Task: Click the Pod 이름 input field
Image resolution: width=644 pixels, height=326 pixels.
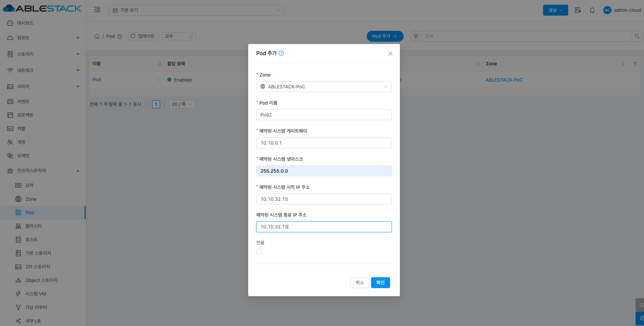Action: pos(324,115)
